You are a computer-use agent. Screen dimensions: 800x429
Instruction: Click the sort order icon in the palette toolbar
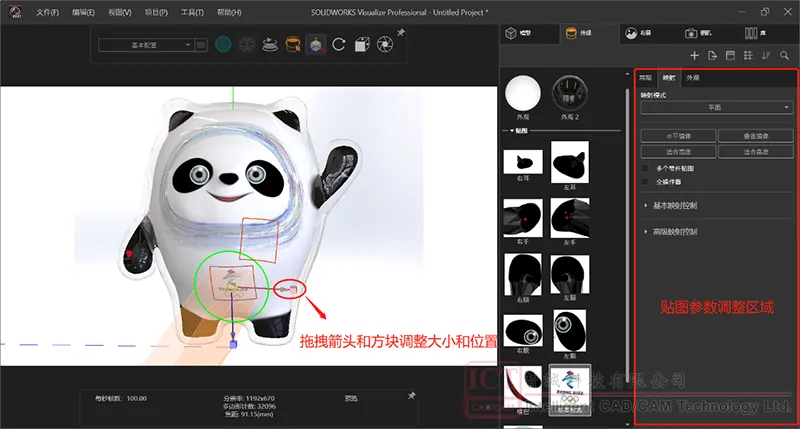click(766, 56)
